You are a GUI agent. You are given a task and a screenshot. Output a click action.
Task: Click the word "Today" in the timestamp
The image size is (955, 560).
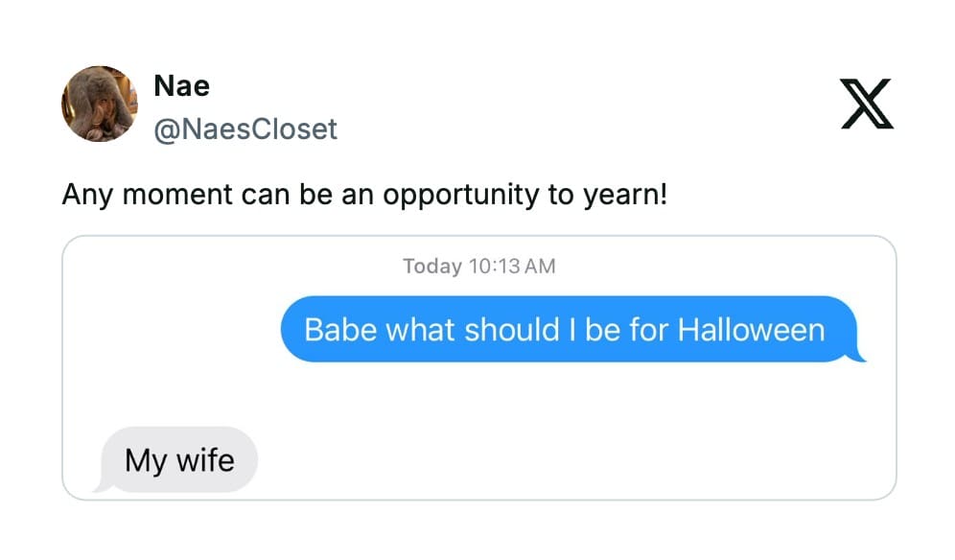[431, 266]
